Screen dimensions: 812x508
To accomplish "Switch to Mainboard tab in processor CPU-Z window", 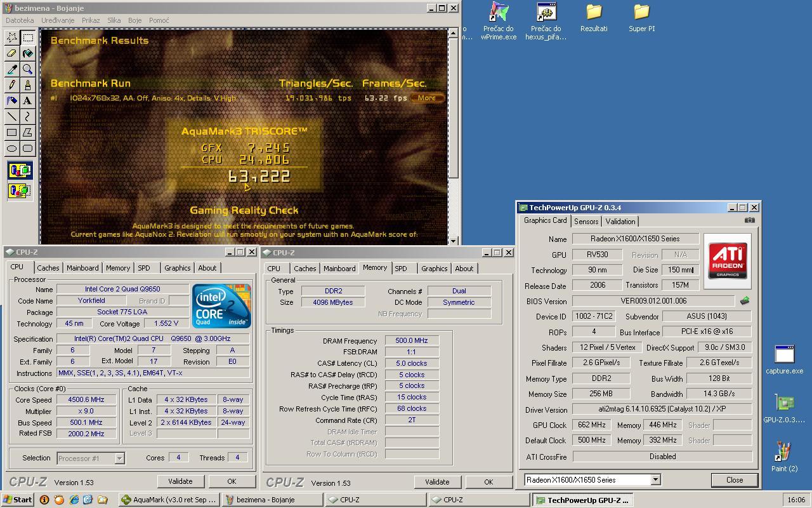I will (x=82, y=269).
